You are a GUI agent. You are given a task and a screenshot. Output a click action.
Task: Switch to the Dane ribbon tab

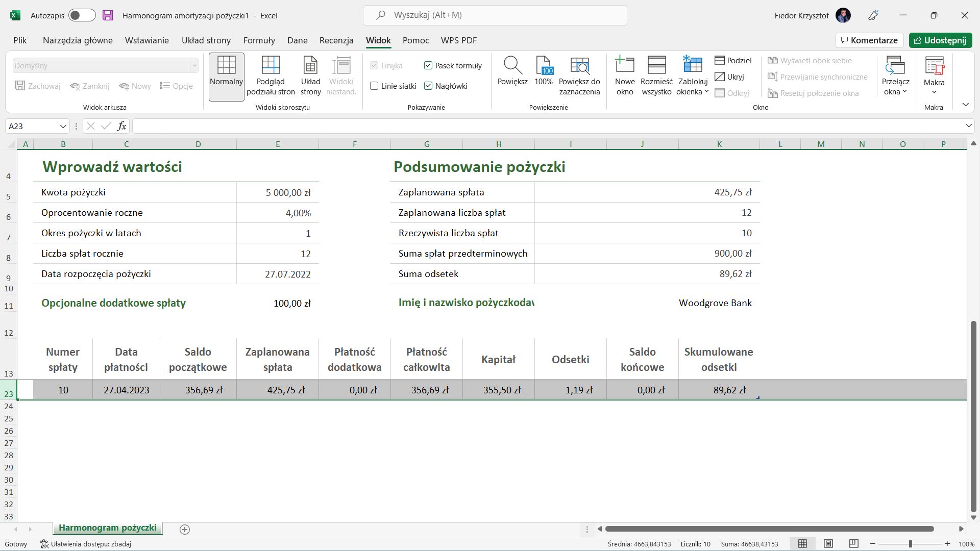[x=297, y=40]
